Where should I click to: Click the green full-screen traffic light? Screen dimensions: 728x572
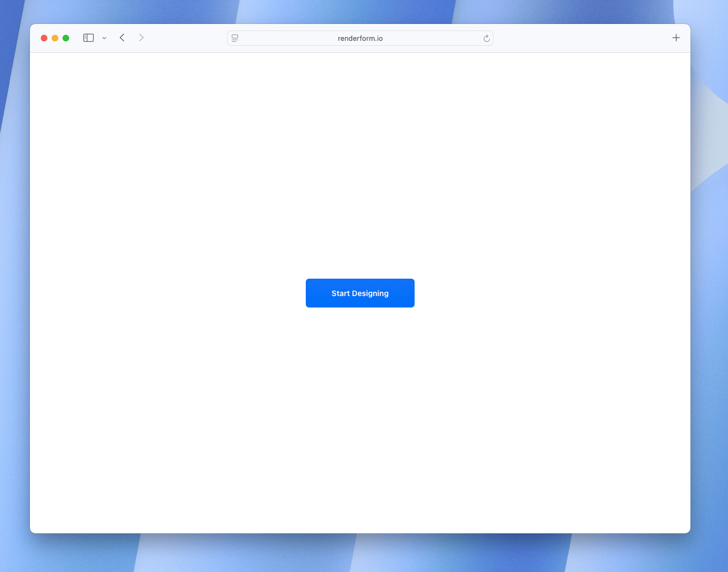click(x=66, y=38)
